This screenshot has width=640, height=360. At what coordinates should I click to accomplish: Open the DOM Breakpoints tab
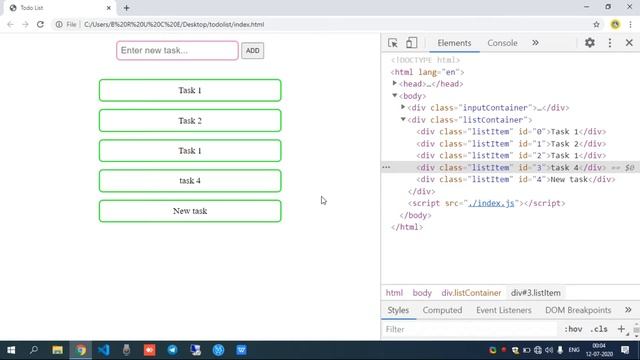tap(578, 310)
